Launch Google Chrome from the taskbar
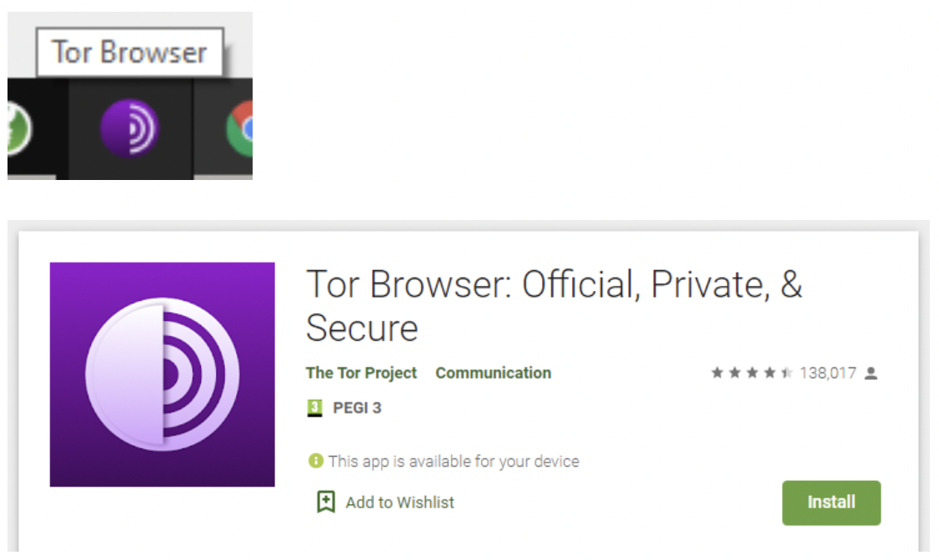 pyautogui.click(x=239, y=128)
